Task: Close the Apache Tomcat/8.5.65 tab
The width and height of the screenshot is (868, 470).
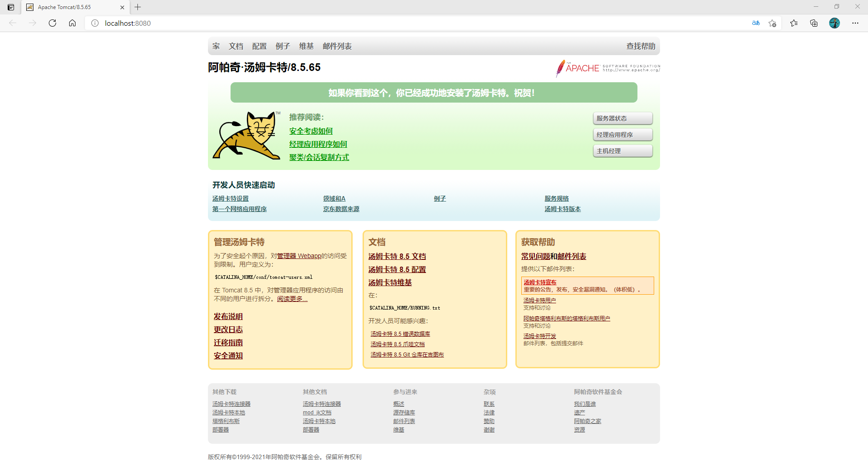Action: point(122,7)
